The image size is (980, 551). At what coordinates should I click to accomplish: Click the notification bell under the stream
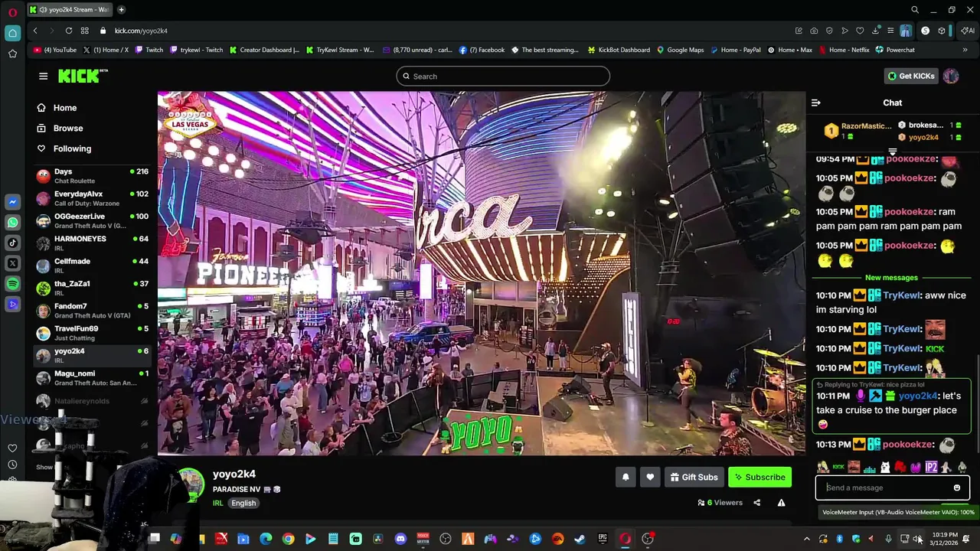(x=626, y=478)
